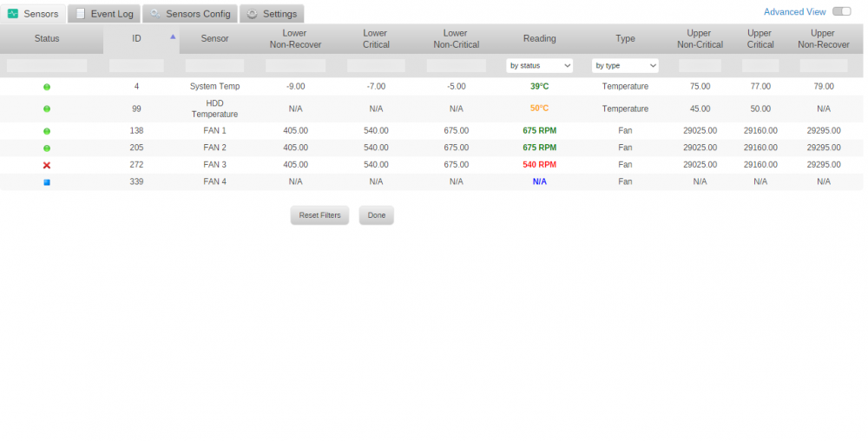Click the FAN 3 sensor name

[x=214, y=165]
